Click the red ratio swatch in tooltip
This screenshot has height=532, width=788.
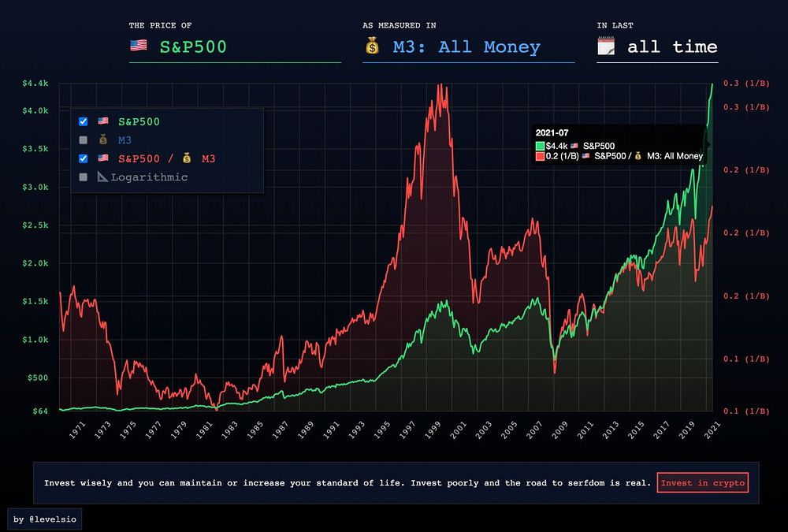tap(541, 156)
